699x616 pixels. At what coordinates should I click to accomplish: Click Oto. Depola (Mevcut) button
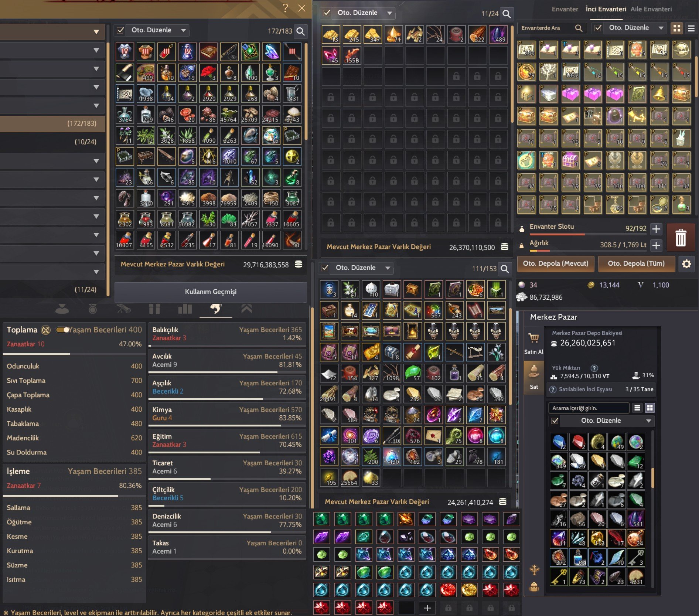556,264
